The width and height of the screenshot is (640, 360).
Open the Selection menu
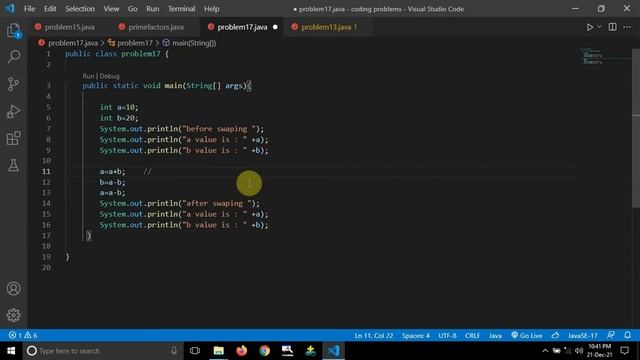pos(80,9)
